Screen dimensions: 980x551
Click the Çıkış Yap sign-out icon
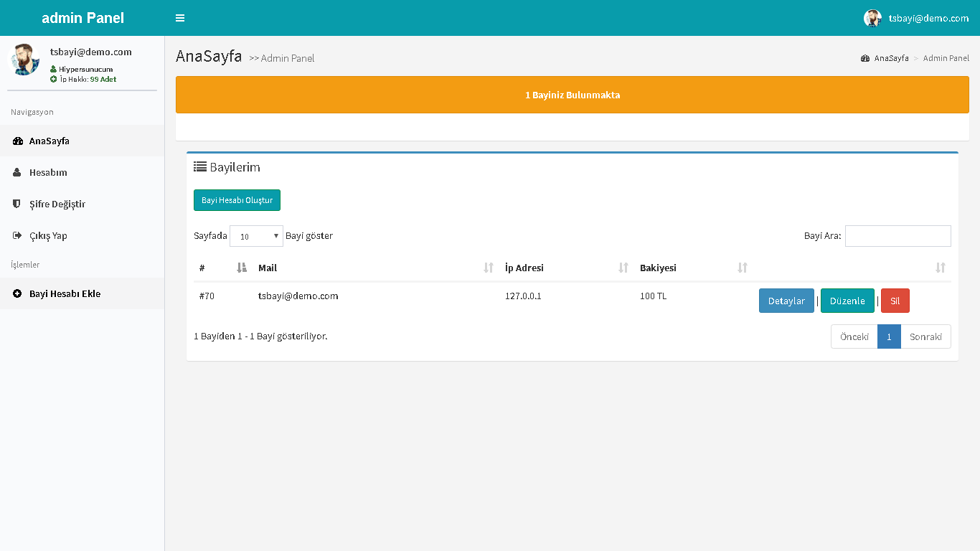[x=17, y=236]
